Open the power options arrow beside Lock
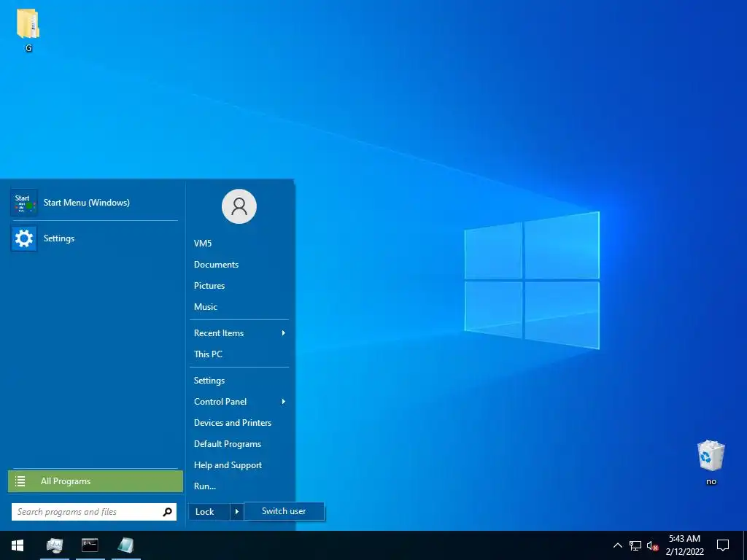 237,512
